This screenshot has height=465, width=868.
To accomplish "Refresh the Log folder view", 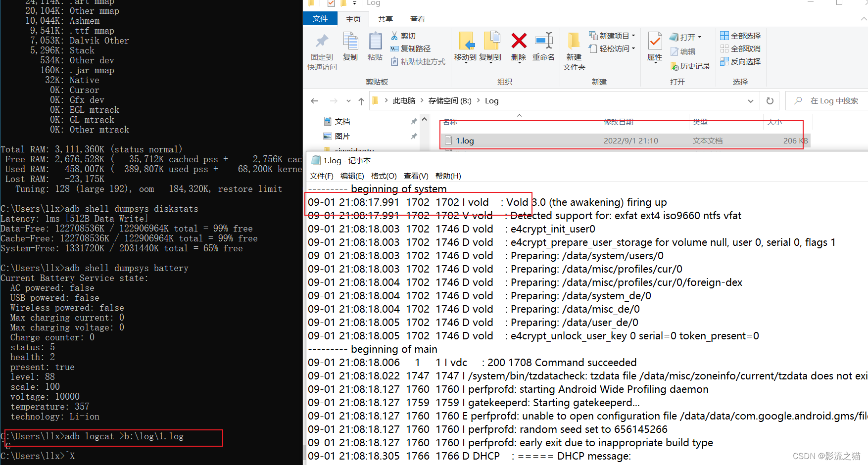I will point(770,100).
